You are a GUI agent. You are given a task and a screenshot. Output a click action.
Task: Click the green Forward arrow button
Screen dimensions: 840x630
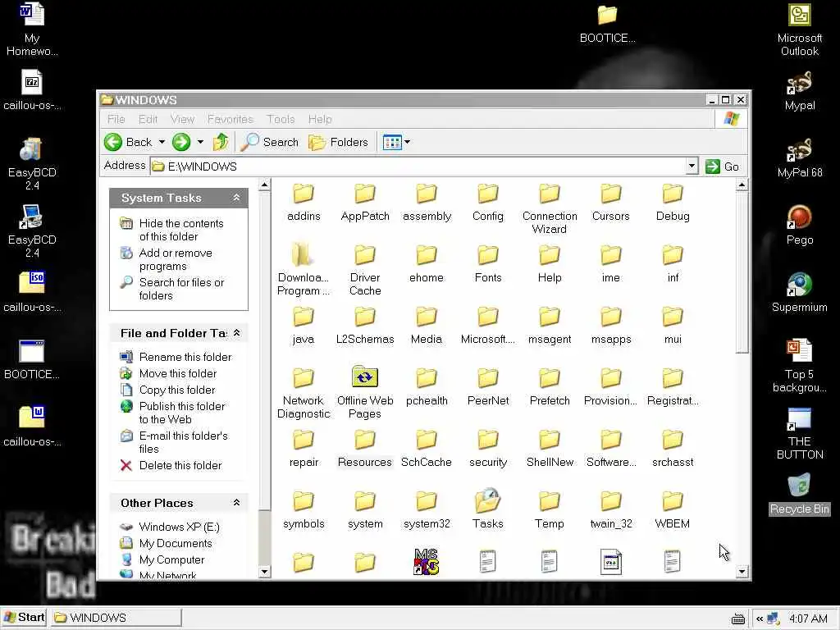[x=181, y=142]
